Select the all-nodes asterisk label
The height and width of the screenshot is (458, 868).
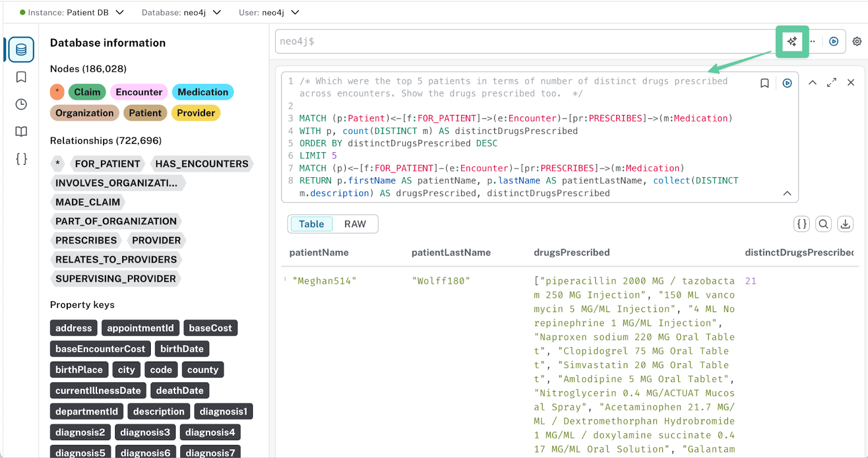57,92
